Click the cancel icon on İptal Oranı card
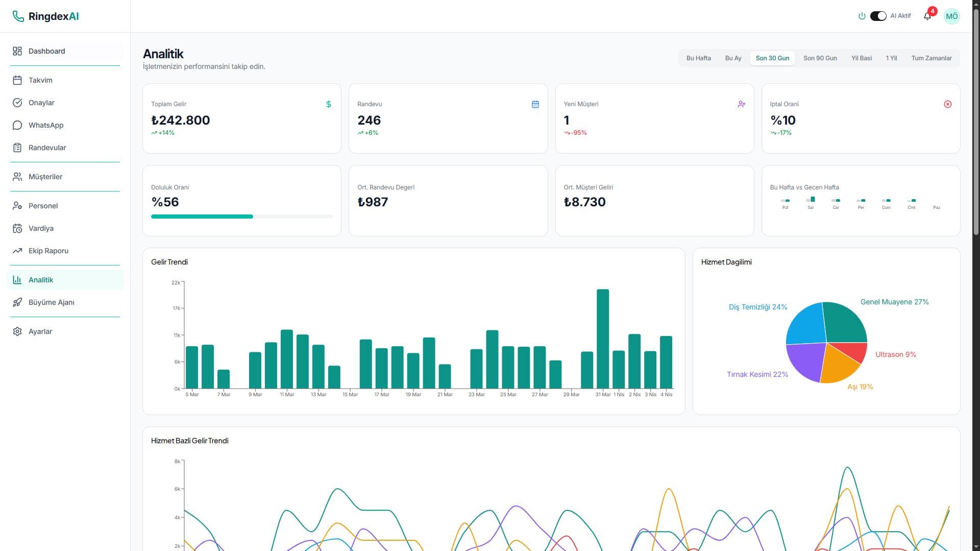The width and height of the screenshot is (980, 551). click(948, 104)
